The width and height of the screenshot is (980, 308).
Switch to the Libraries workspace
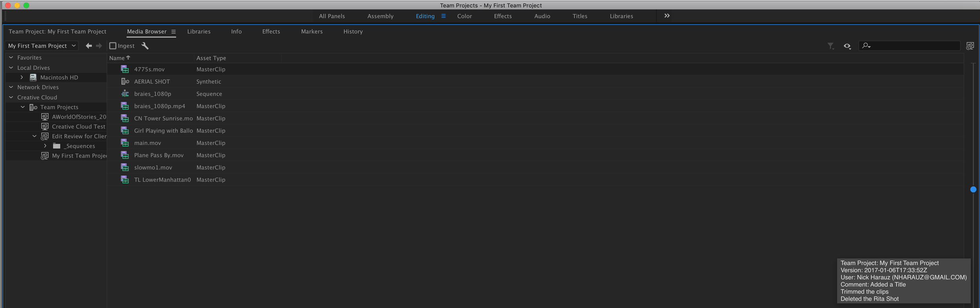pyautogui.click(x=621, y=16)
